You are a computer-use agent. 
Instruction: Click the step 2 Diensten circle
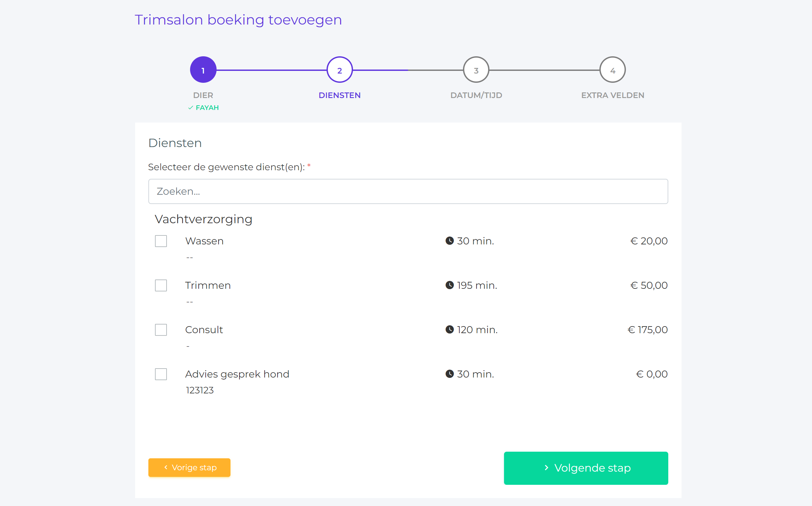[x=339, y=70]
